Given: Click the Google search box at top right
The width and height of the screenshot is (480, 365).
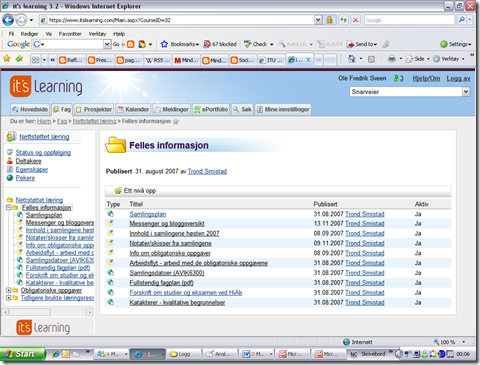Looking at the screenshot, I should pyautogui.click(x=410, y=20).
